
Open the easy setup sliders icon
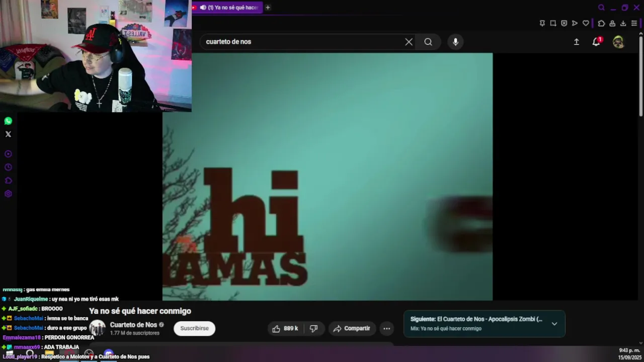click(x=634, y=23)
